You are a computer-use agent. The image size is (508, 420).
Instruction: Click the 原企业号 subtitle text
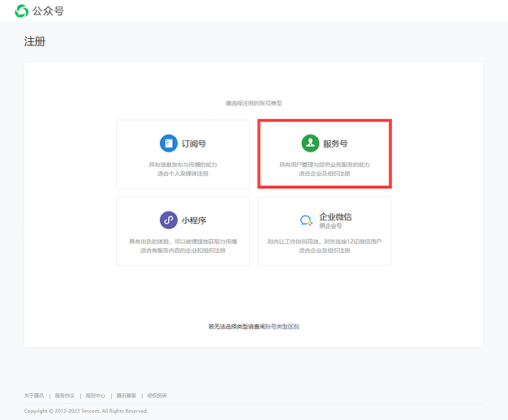(x=330, y=225)
